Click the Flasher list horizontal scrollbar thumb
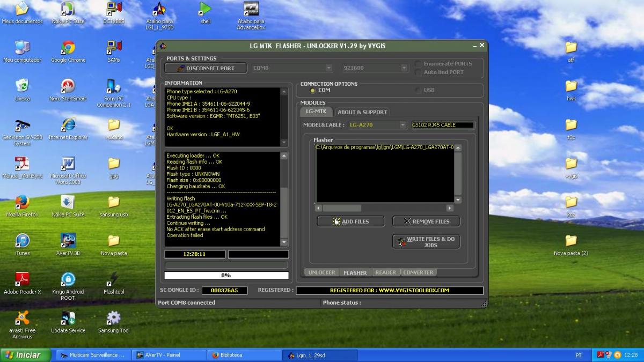The height and width of the screenshot is (362, 644). (342, 208)
